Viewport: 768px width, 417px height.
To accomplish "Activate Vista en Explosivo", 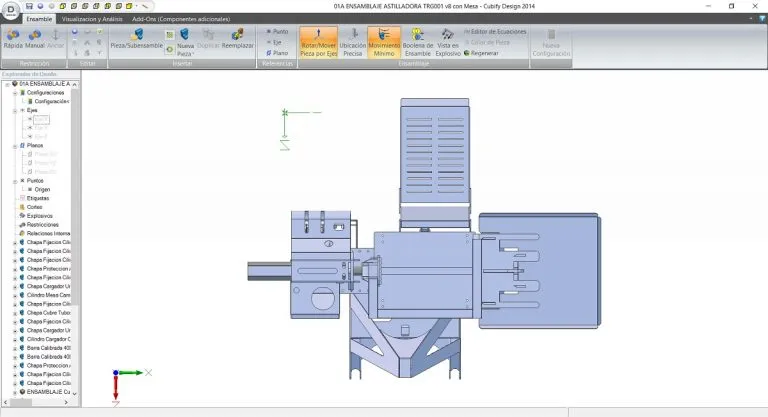I will pos(446,40).
